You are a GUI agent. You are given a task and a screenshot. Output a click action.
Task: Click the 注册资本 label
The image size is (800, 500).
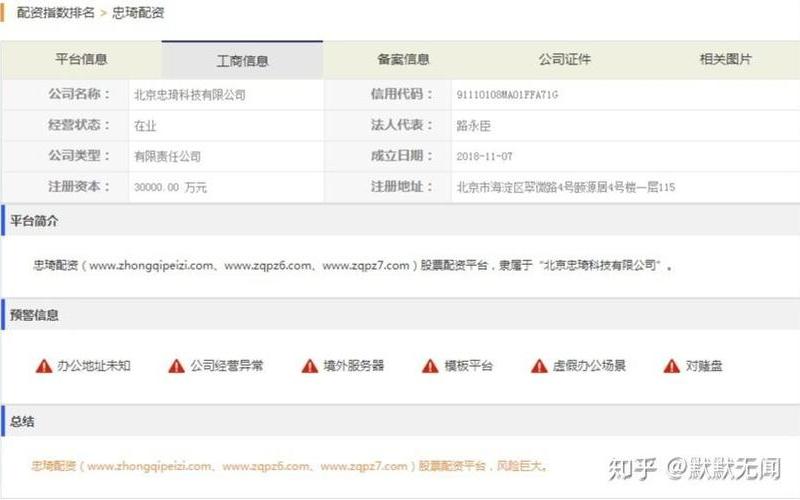point(79,186)
